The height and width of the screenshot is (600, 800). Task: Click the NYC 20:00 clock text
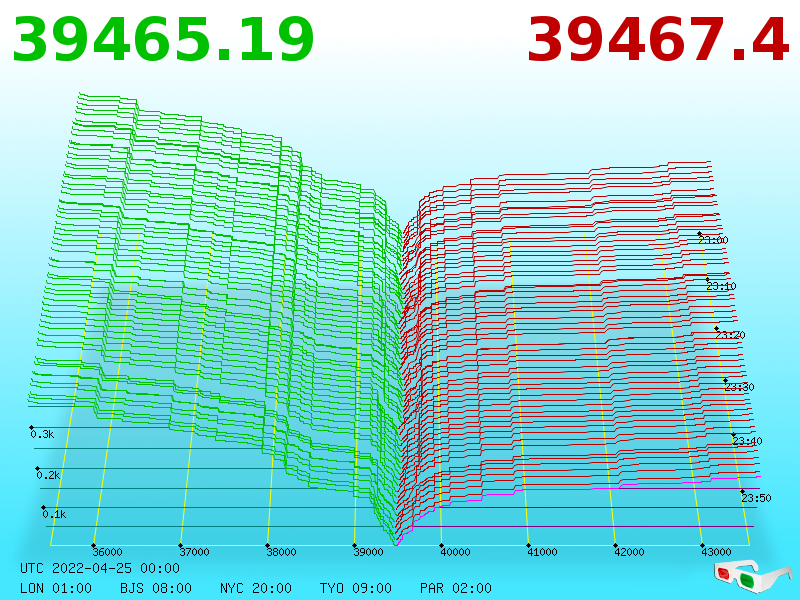tap(256, 588)
